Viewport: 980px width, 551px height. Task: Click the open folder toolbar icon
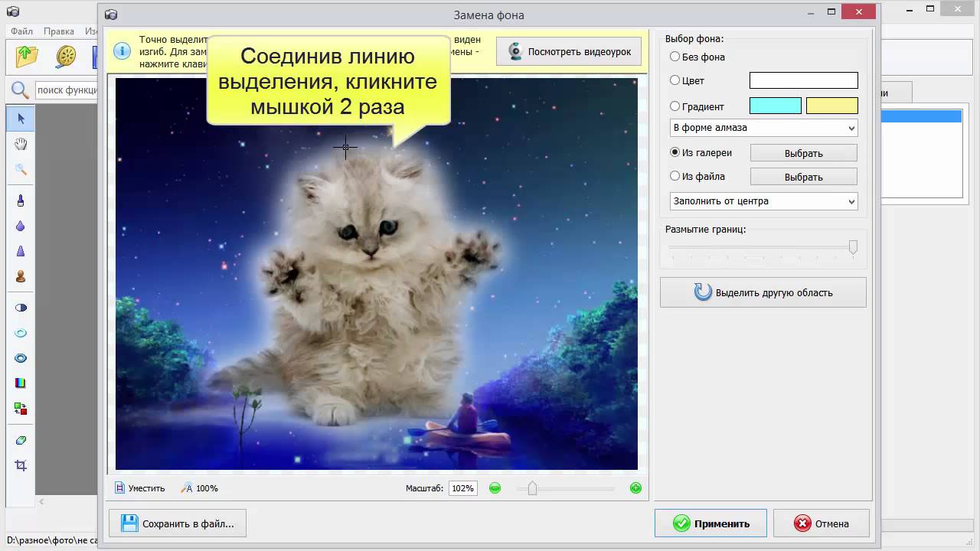28,57
